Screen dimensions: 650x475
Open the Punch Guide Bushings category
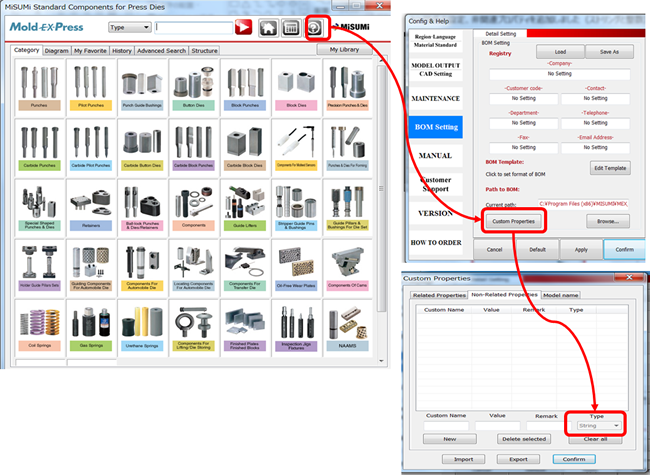point(142,87)
